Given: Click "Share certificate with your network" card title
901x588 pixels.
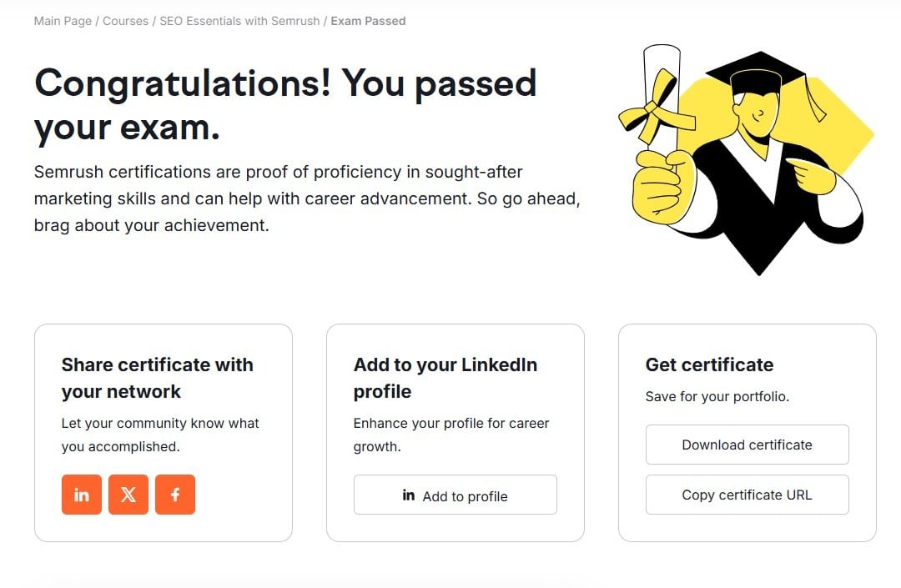Looking at the screenshot, I should coord(157,378).
